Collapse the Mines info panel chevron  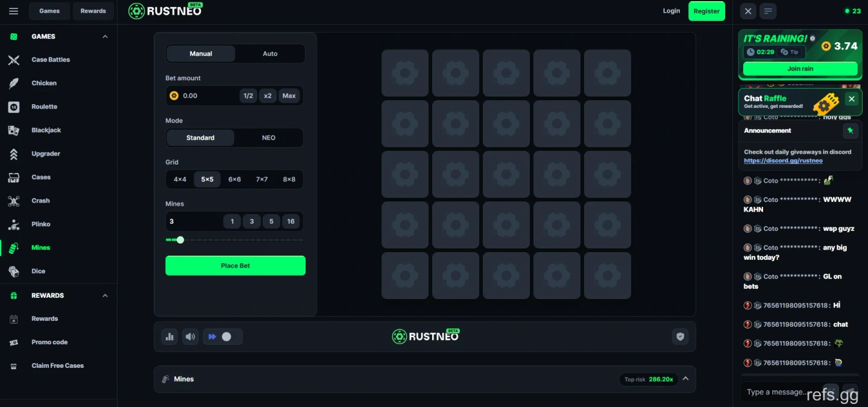[685, 379]
